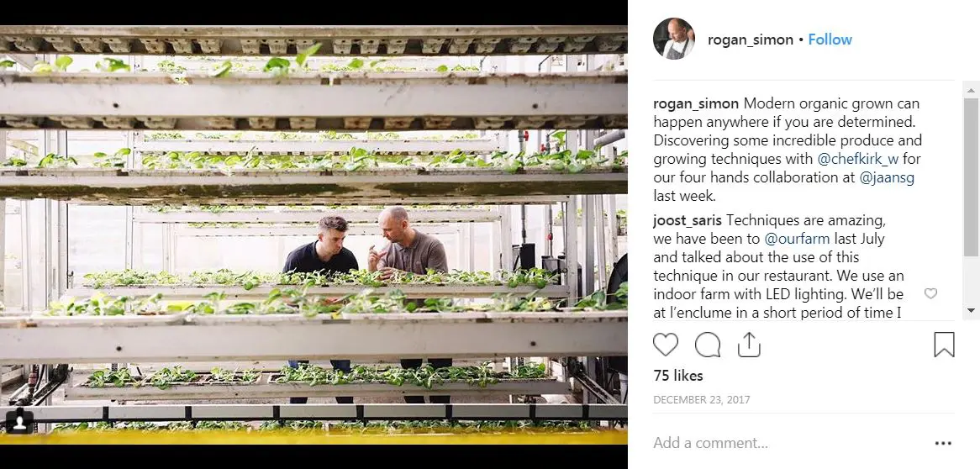Save post with bookmark icon

(944, 345)
